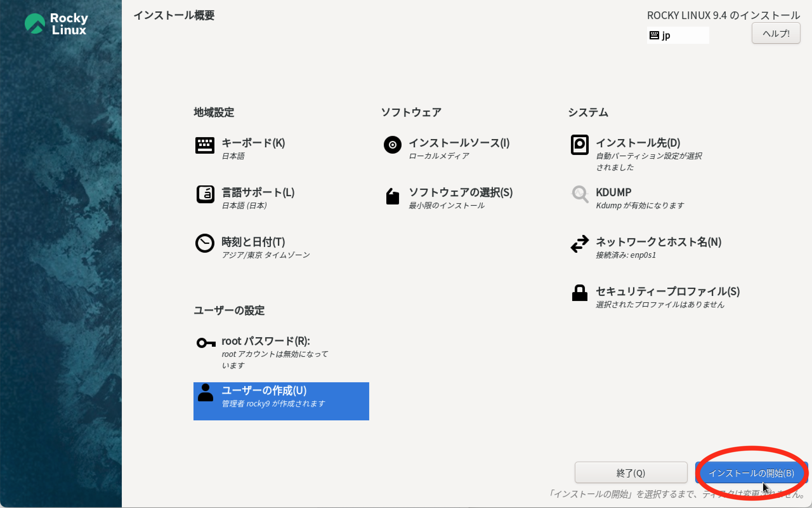Screen dimensions: 812x508
Task: Click 選択されたプロファイルはありません text
Action: click(660, 304)
